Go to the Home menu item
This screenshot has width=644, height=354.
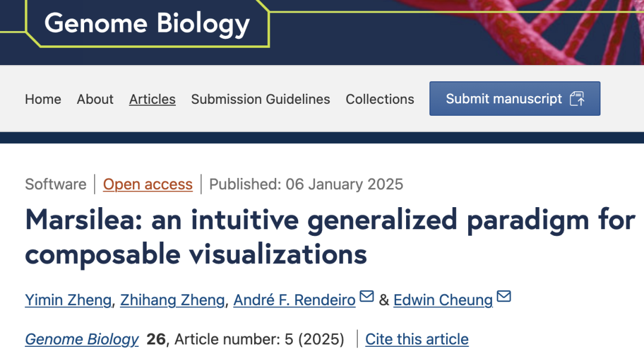pyautogui.click(x=43, y=99)
